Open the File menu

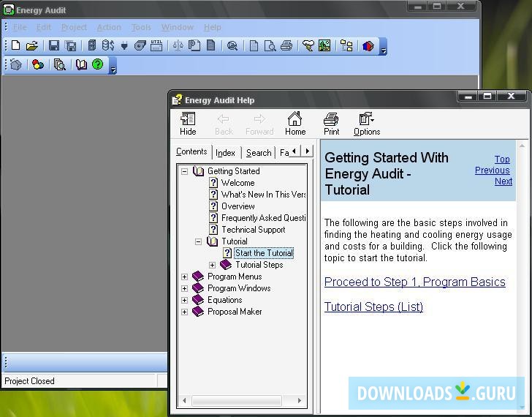20,27
